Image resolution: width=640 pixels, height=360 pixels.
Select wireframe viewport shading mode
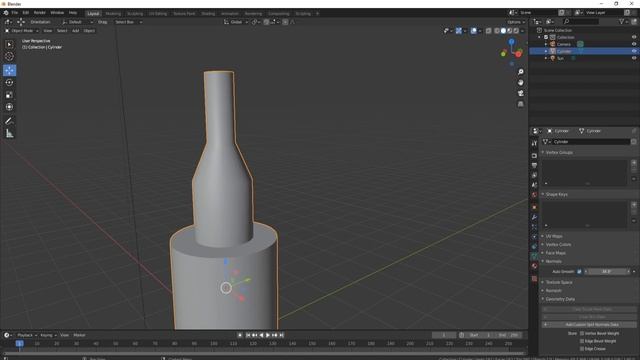[x=497, y=31]
